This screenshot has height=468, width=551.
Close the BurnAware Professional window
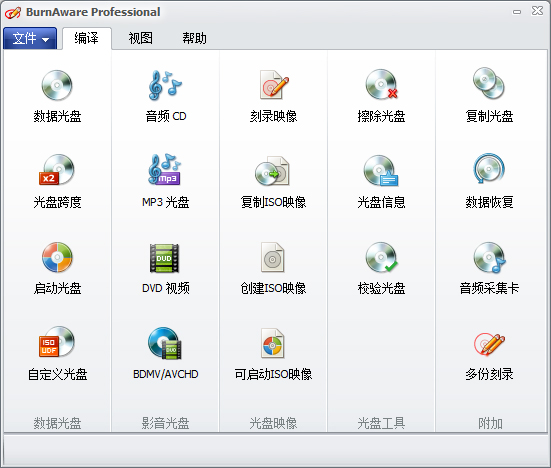pyautogui.click(x=537, y=11)
